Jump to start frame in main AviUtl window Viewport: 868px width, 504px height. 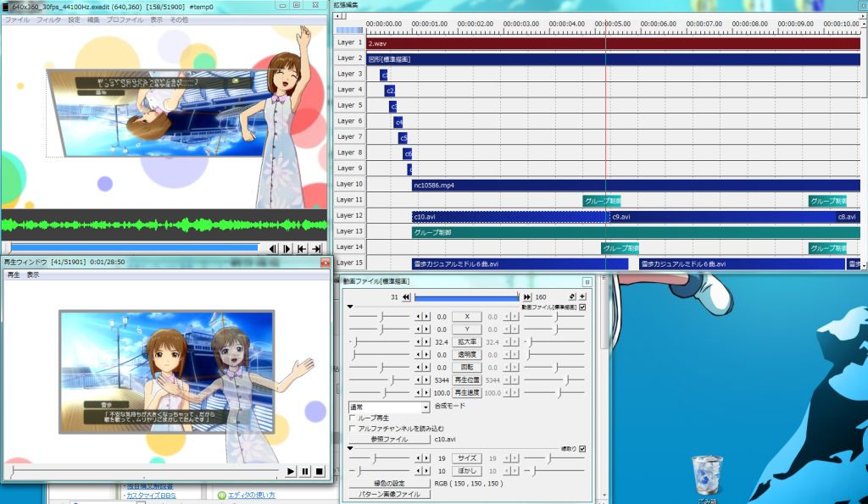tap(302, 249)
